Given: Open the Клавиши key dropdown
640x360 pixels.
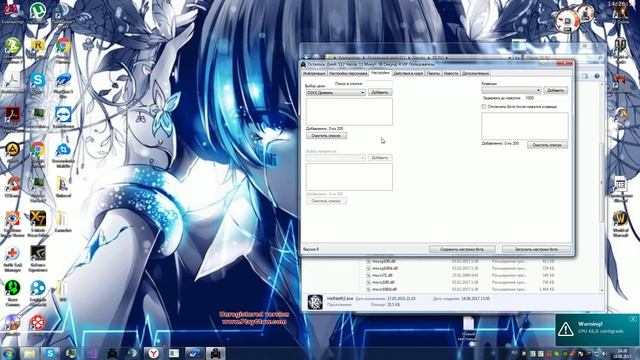Looking at the screenshot, I should pos(511,90).
